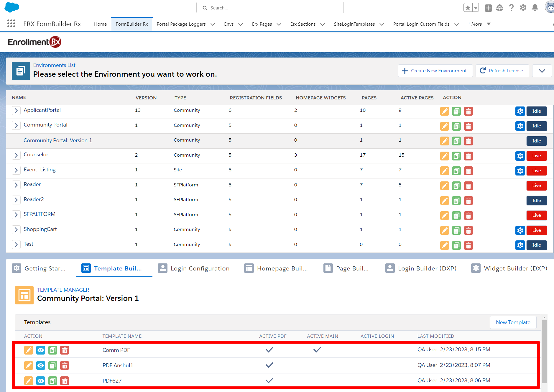This screenshot has width=554, height=392.
Task: Preview Comm PDF template with eye icon
Action: (x=41, y=350)
